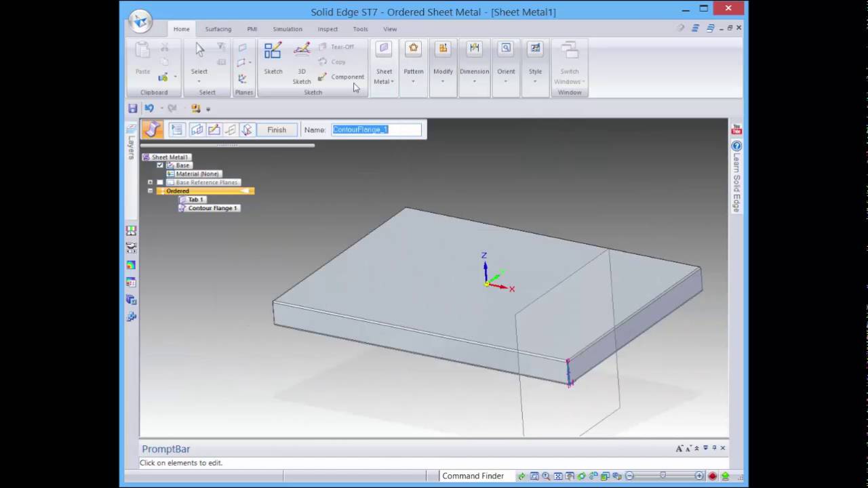Viewport: 868px width, 488px height.
Task: Switch to the View ribbon tab
Action: (390, 29)
